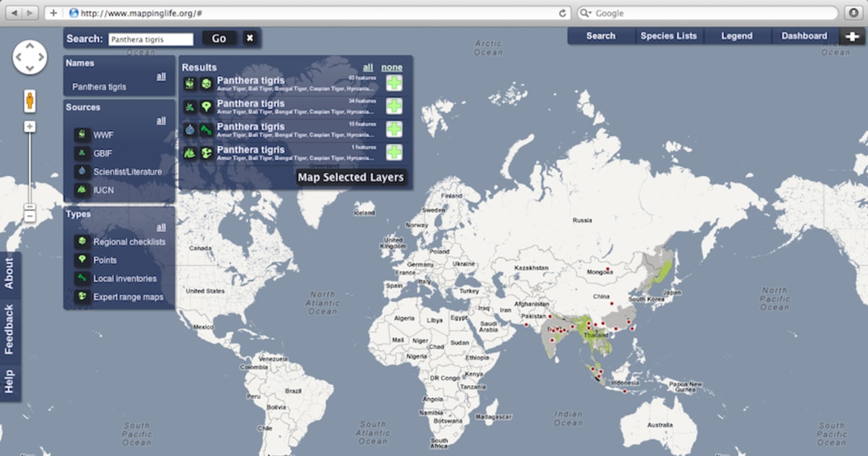Deselect results via the none link
This screenshot has height=456, width=868.
pyautogui.click(x=392, y=67)
